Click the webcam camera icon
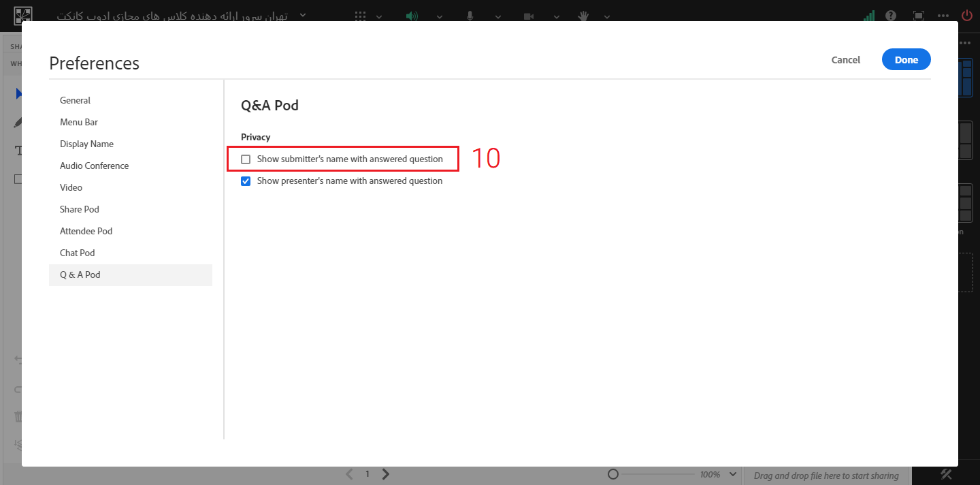Viewport: 980px width, 485px height. point(529,16)
